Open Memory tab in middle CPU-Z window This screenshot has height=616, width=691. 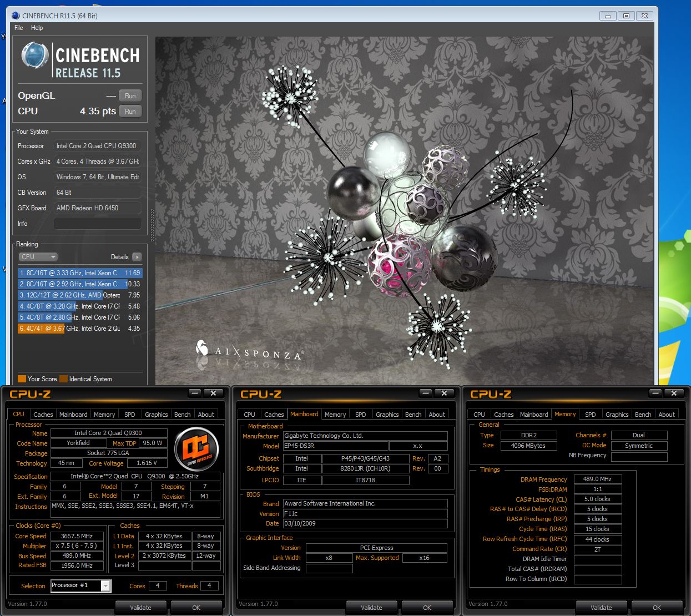tap(335, 415)
